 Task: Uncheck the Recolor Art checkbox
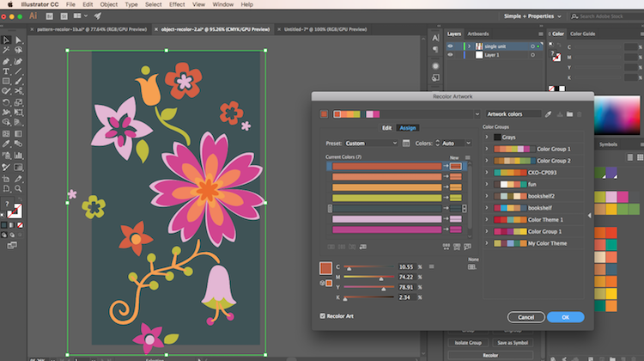[323, 315]
